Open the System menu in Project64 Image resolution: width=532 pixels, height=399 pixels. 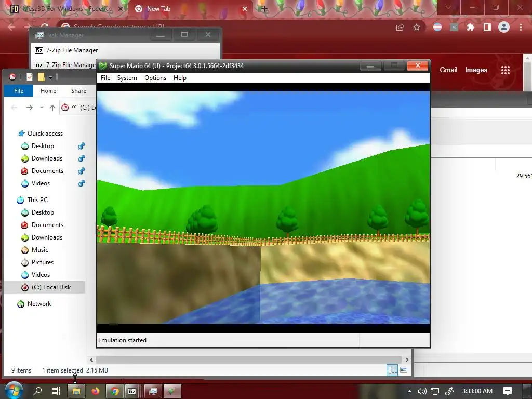(127, 78)
